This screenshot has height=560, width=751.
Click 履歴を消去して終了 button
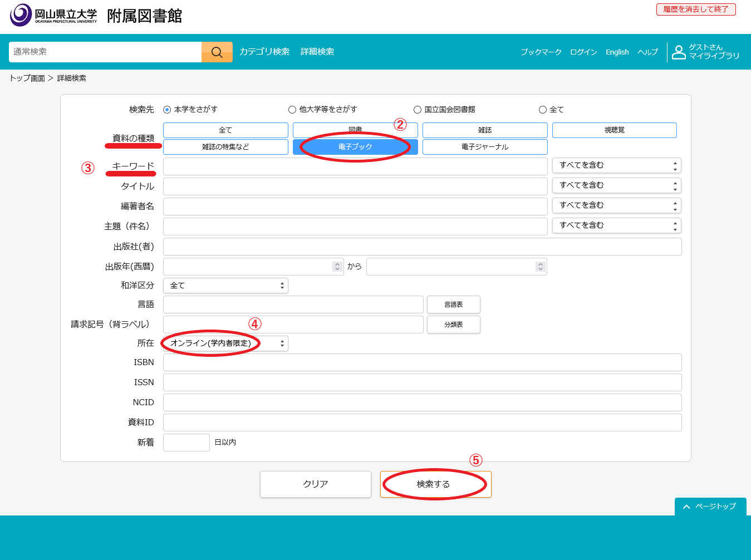pos(696,9)
